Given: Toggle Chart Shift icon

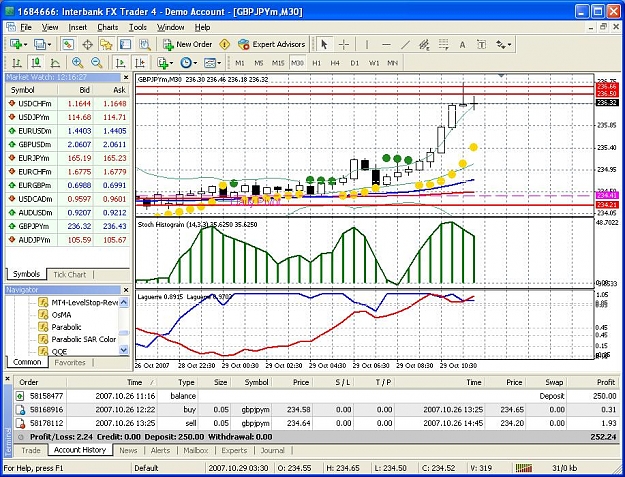Looking at the screenshot, I should 140,63.
